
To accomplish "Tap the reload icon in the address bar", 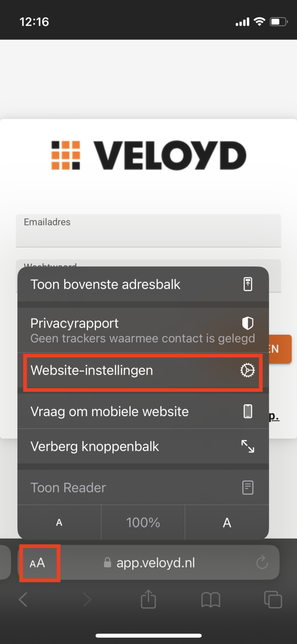I will pos(262,563).
